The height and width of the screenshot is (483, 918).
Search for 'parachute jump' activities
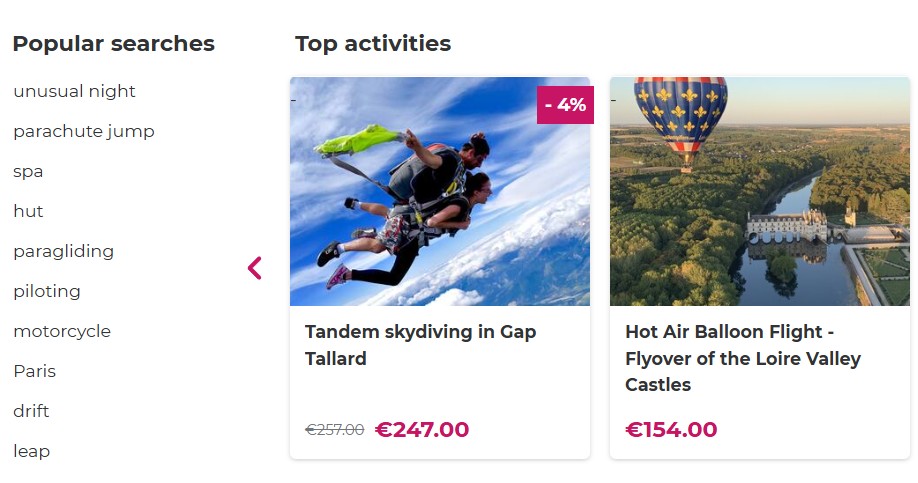click(x=84, y=131)
